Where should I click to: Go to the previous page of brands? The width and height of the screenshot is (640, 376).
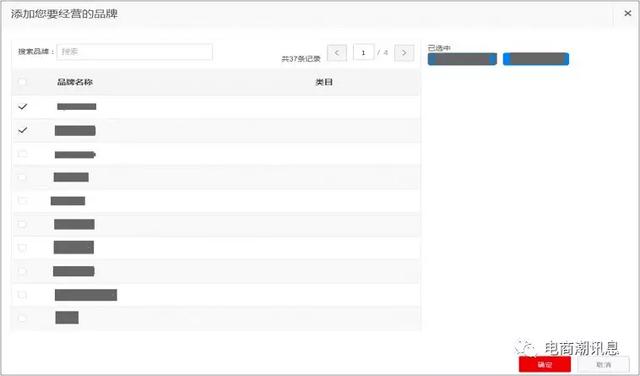coord(337,53)
